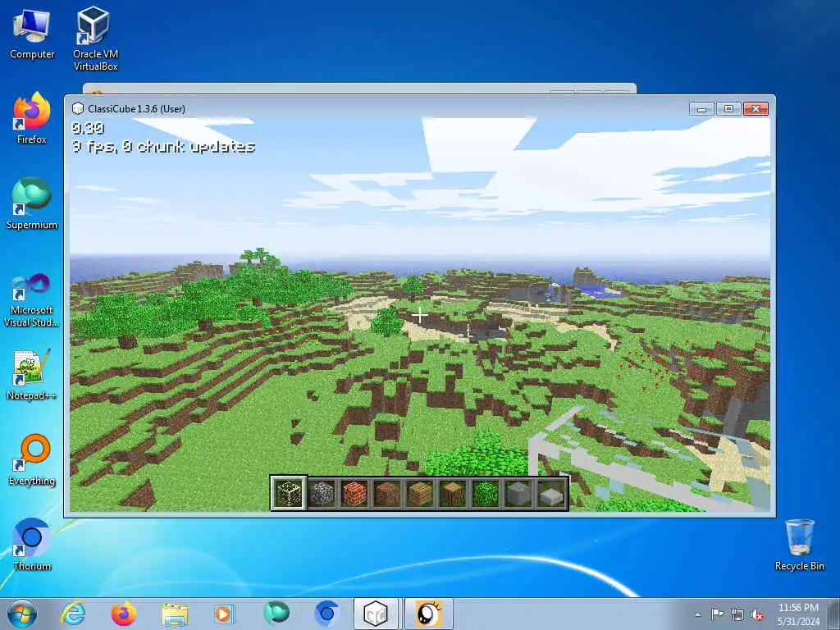Screen dimensions: 840x630
Task: Switch to ClassiCube taskbar button
Action: [x=376, y=614]
